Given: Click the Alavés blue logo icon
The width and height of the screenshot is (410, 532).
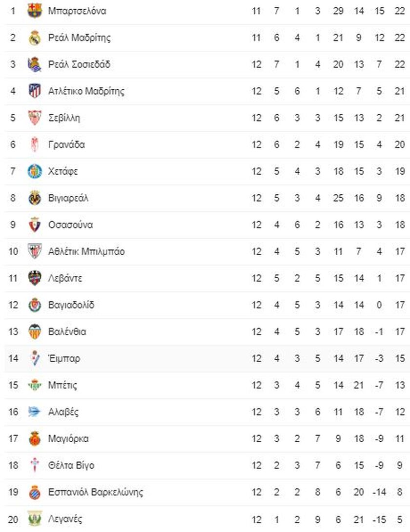Looking at the screenshot, I should 35,411.
